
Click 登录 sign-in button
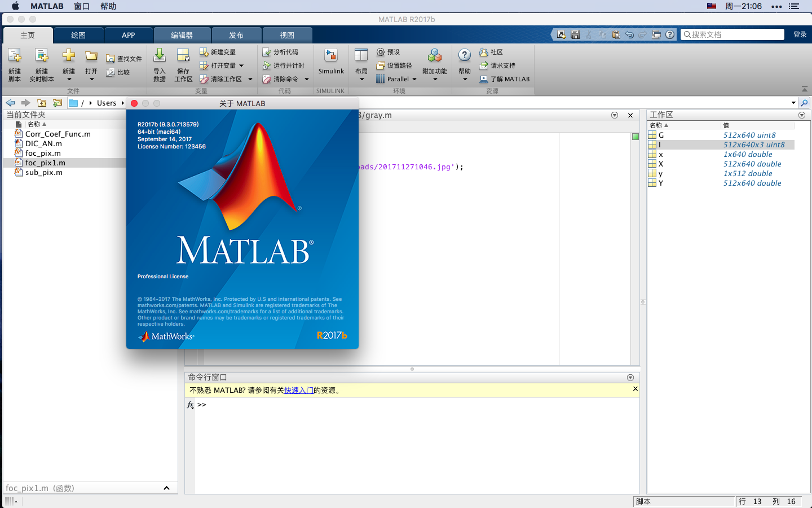(800, 34)
